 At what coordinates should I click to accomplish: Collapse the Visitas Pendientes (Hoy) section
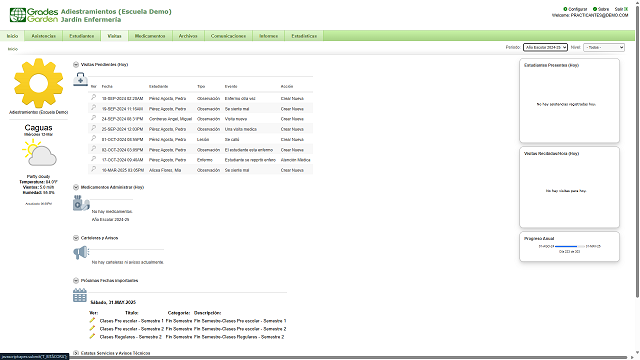point(76,64)
